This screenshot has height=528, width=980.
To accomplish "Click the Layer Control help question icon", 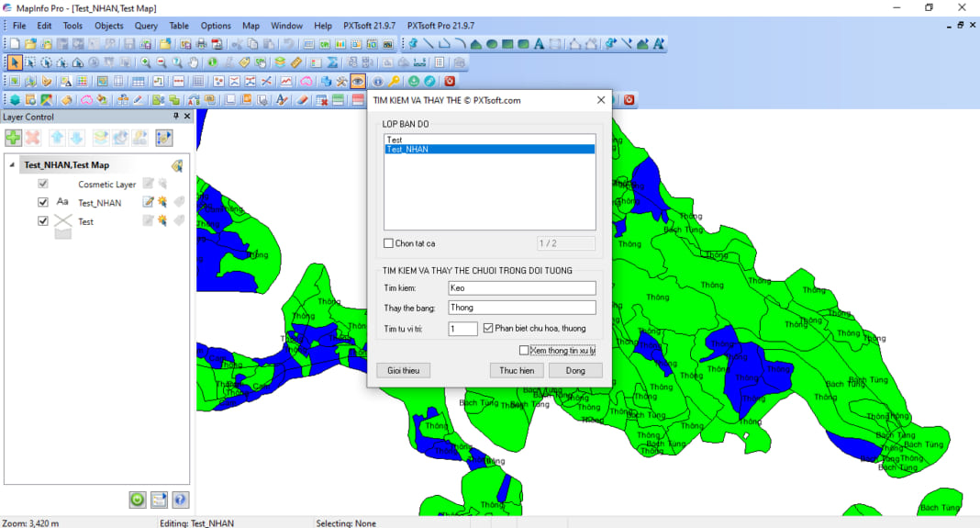I will click(x=180, y=500).
